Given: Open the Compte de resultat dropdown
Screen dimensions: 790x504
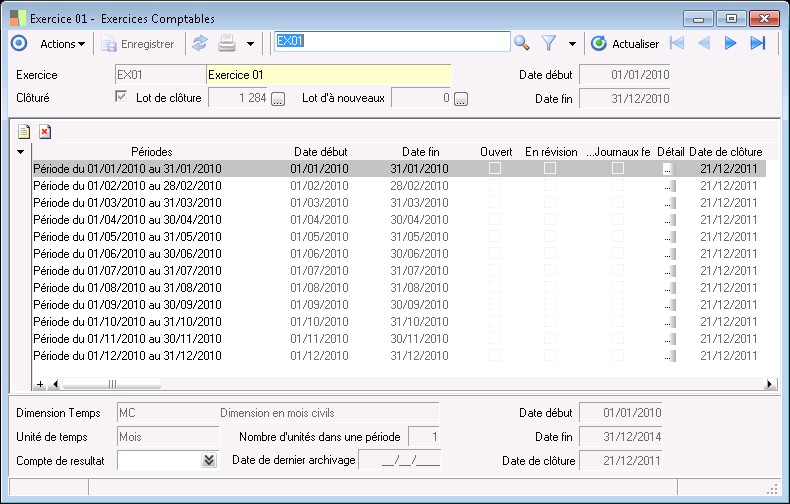Looking at the screenshot, I should (209, 460).
